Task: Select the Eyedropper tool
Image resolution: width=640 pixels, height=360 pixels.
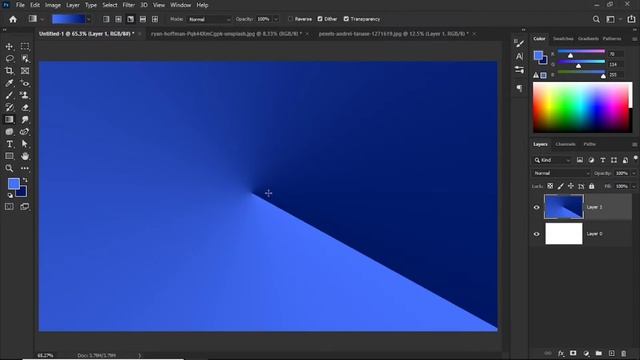Action: coord(9,83)
